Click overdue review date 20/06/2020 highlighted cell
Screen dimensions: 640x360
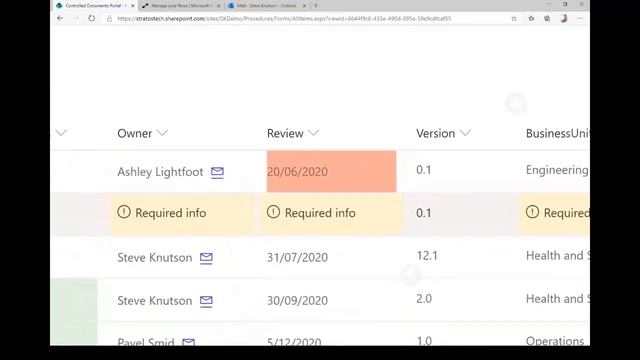(x=331, y=171)
